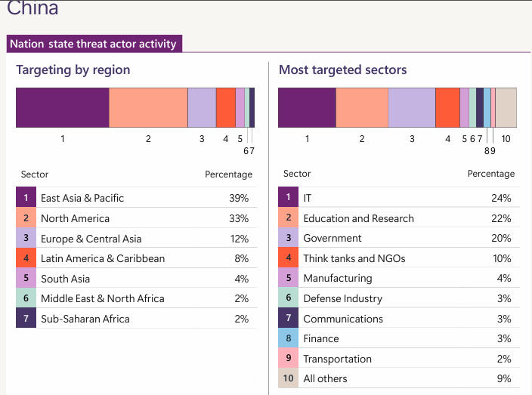Image resolution: width=532 pixels, height=395 pixels.
Task: Click the orange swatch beside Latin America & Caribbean
Action: [26, 258]
